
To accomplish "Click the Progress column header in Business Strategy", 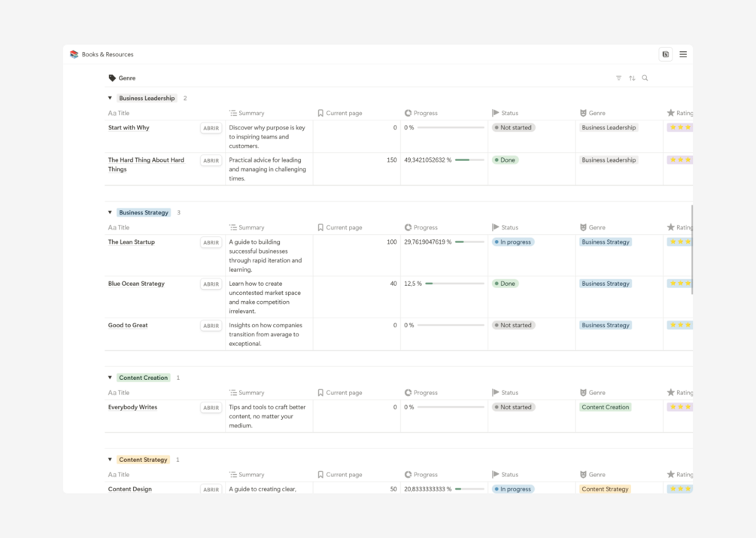I will [x=425, y=227].
